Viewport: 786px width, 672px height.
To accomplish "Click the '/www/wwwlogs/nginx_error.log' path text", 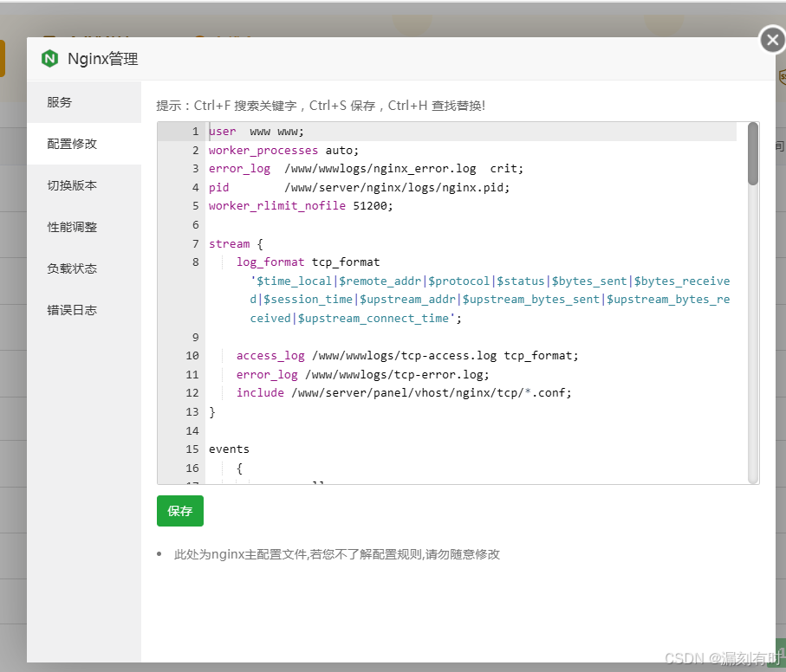I will [380, 169].
